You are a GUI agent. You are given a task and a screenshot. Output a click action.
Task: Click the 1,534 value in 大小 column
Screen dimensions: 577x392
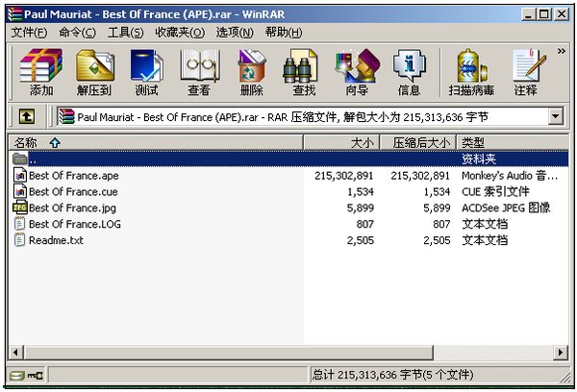(361, 191)
